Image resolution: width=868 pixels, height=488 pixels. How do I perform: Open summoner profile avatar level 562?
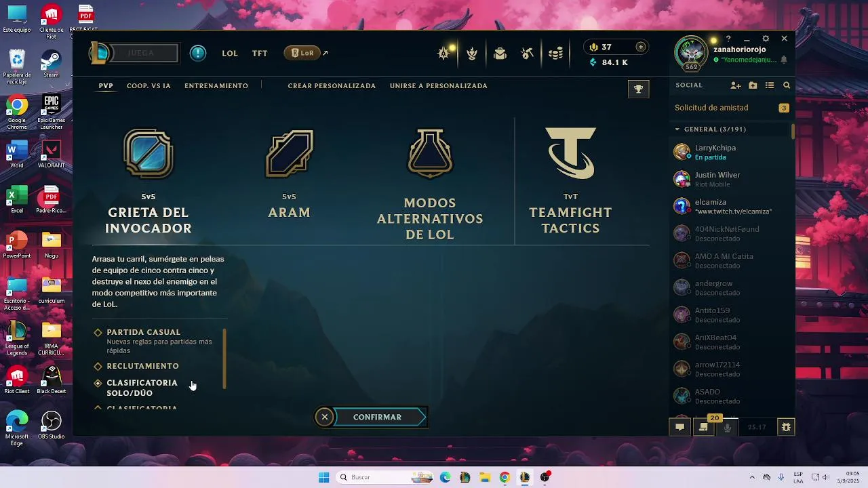(691, 54)
